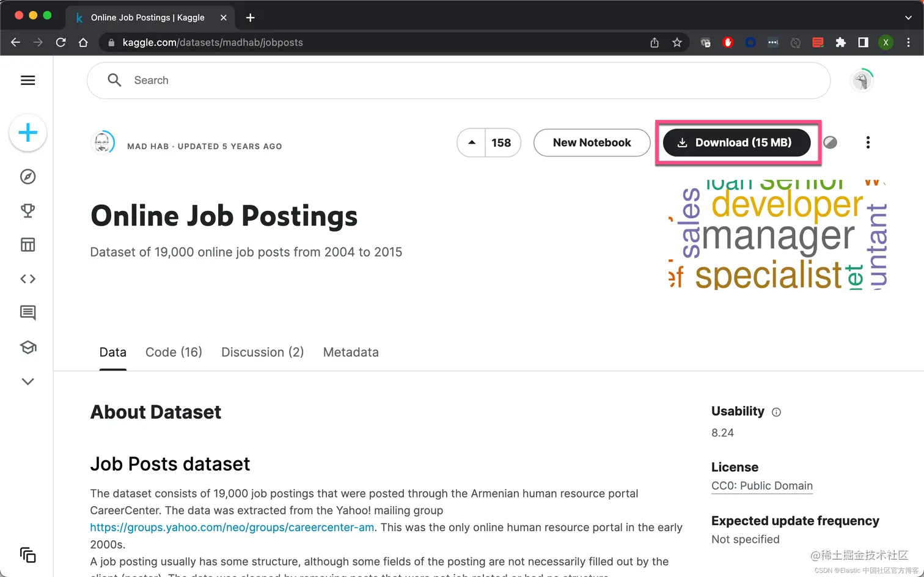
Task: Open Learn via graduation cap icon
Action: (x=28, y=347)
